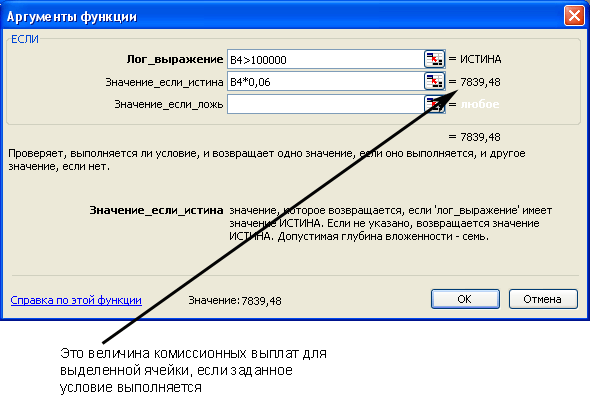
Task: Click range selector icon beside Лог_выражение field
Action: click(435, 59)
